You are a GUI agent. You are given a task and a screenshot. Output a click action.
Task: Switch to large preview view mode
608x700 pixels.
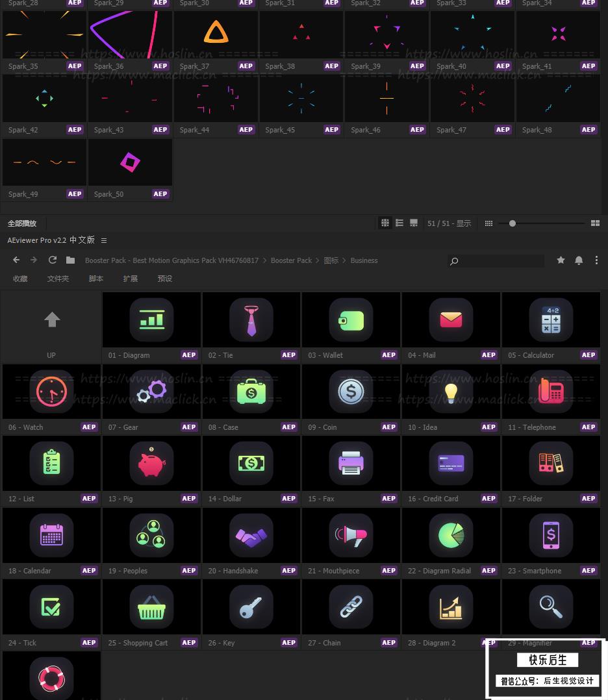pyautogui.click(x=414, y=223)
